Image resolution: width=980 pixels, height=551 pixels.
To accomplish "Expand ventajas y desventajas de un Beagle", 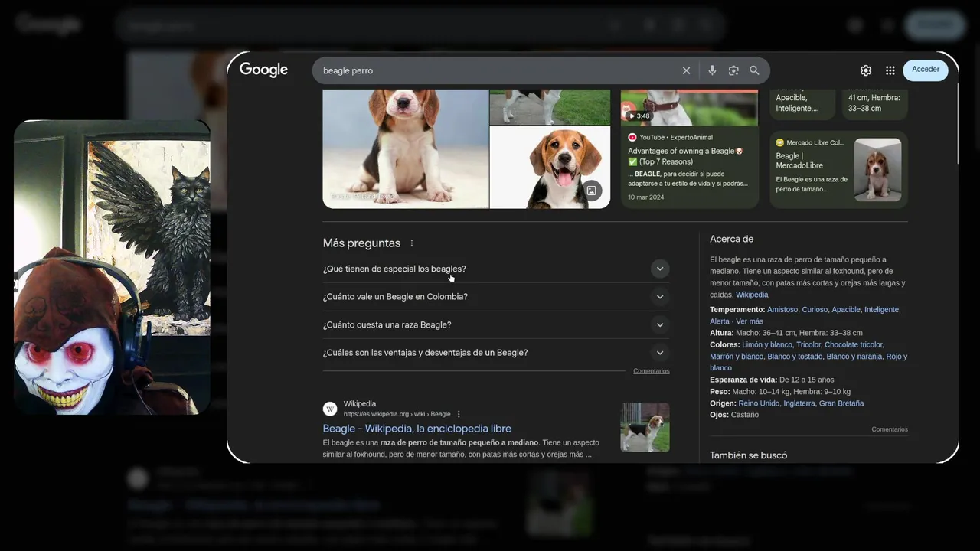I will tap(496, 353).
